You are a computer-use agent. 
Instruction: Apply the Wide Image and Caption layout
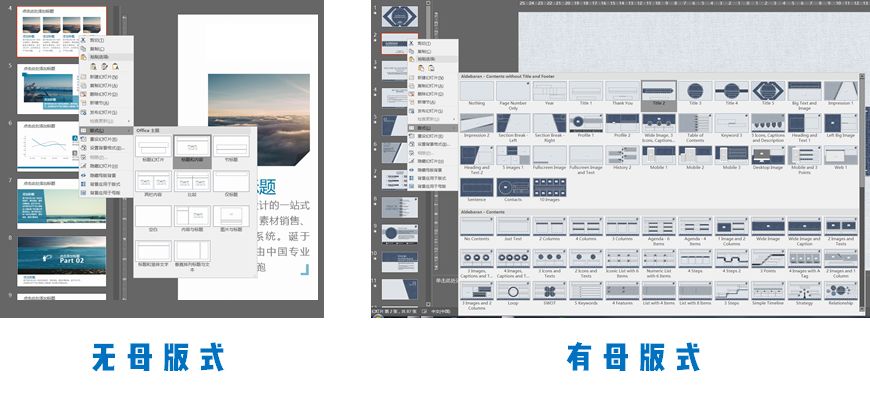point(805,231)
